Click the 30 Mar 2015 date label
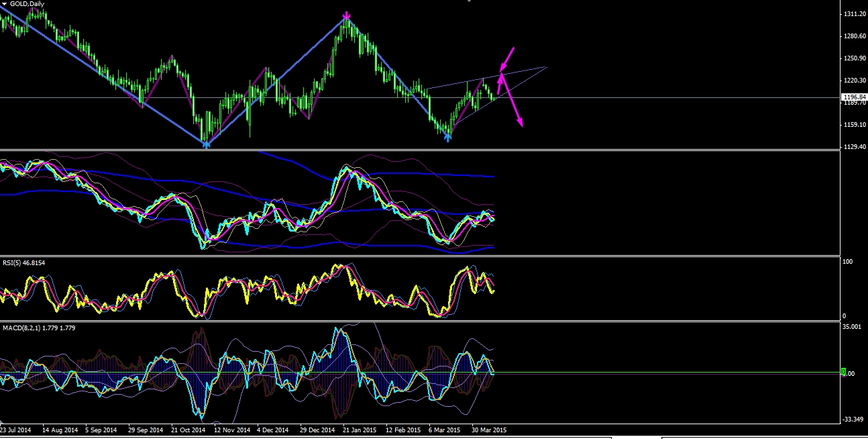Screen dimensions: 868x439 tap(488, 430)
